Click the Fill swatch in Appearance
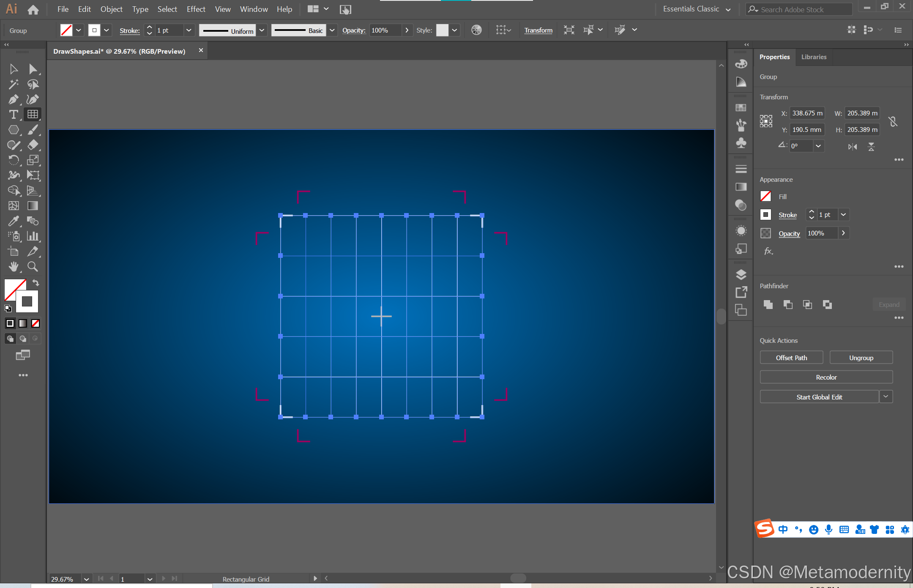This screenshot has width=913, height=588. point(765,197)
